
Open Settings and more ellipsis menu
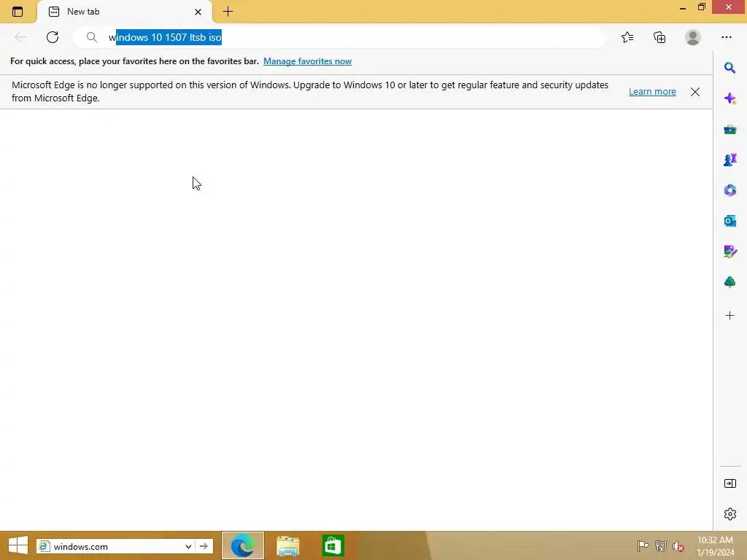pyautogui.click(x=726, y=37)
